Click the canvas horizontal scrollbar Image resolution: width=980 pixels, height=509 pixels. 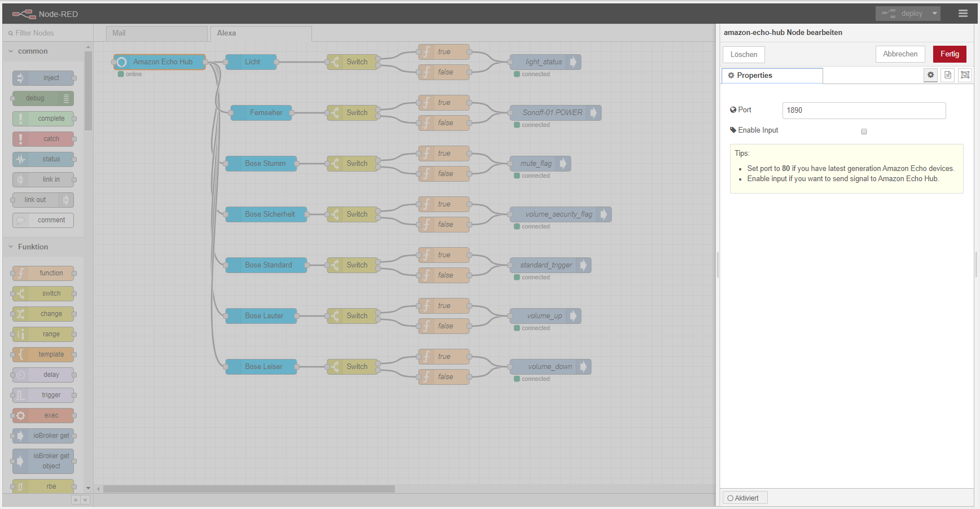(x=249, y=489)
